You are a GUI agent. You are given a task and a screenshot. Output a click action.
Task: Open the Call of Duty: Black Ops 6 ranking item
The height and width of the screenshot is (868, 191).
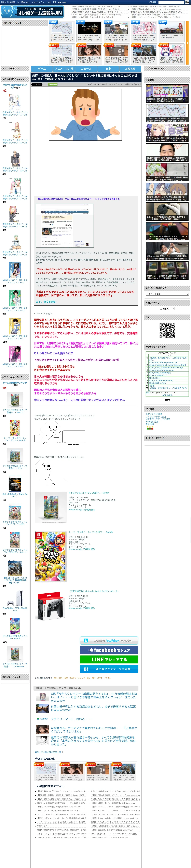point(15,486)
